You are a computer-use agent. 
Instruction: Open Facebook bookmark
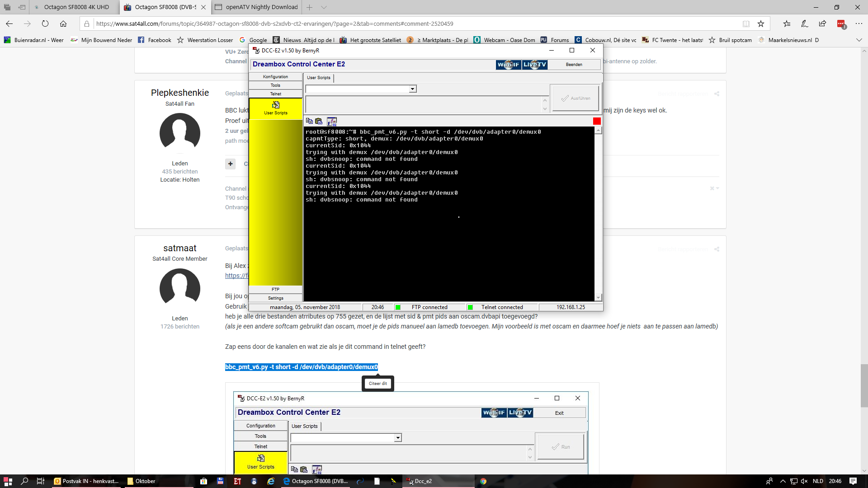pyautogui.click(x=155, y=40)
